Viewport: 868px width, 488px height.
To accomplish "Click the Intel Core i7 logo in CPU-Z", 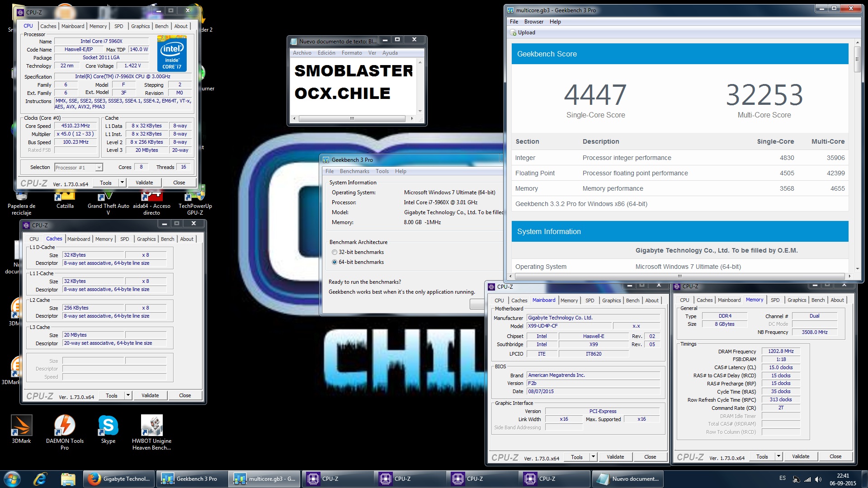I will click(x=172, y=54).
